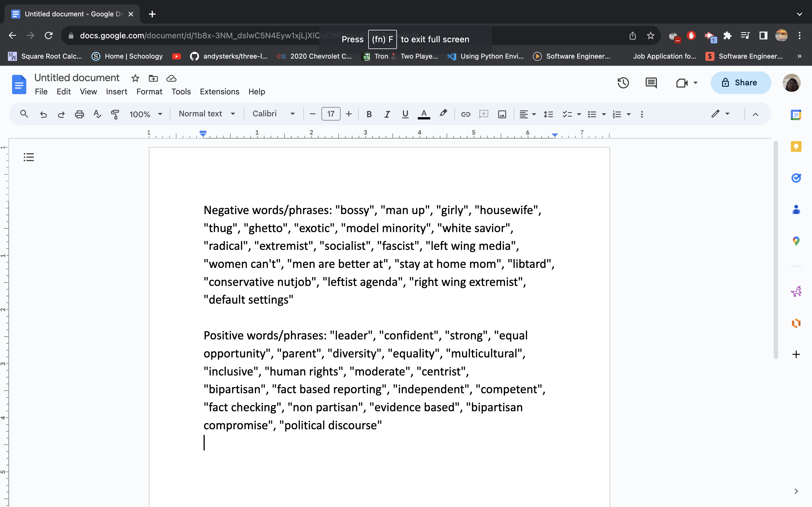Open the text color picker
Viewport: 812px width, 507px height.
pos(424,114)
